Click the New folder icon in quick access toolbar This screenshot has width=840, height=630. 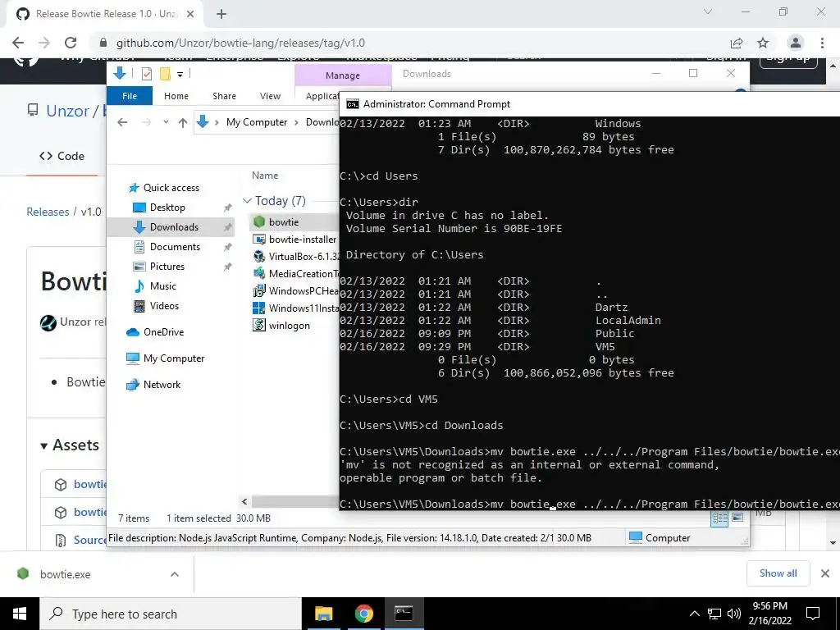click(x=165, y=74)
